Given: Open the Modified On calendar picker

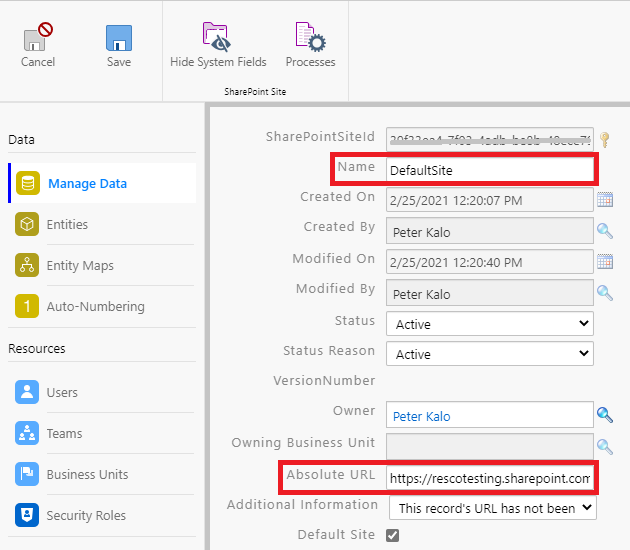Looking at the screenshot, I should [605, 262].
